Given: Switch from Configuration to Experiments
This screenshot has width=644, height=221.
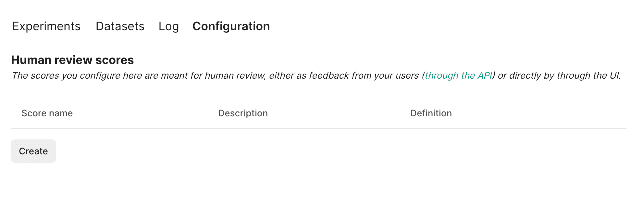Looking at the screenshot, I should tap(46, 26).
